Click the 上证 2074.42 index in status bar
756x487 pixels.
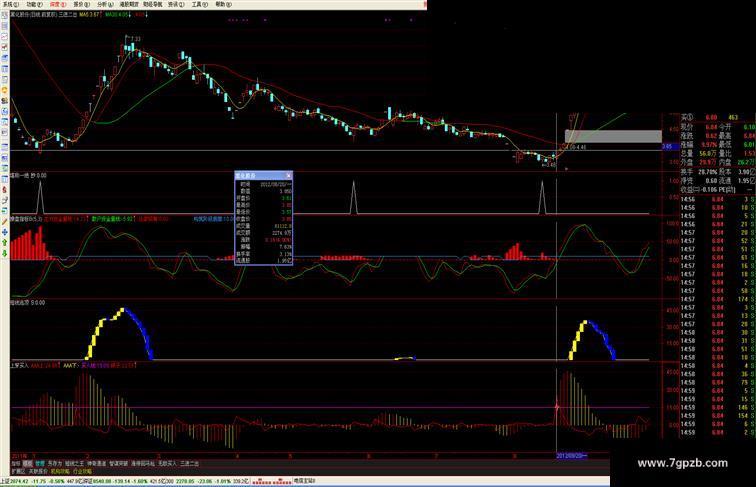point(14,481)
